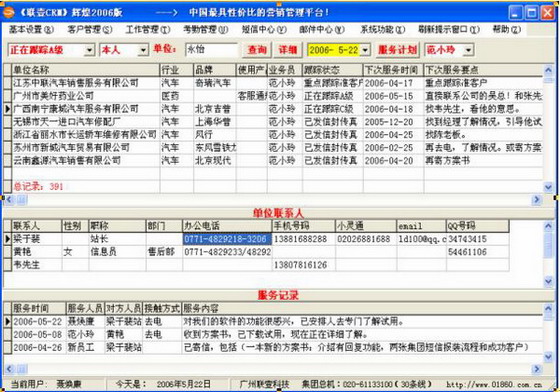
Task: Select row marker of 广西南宁康城汽车服务有限公司
Action: [x=7, y=109]
